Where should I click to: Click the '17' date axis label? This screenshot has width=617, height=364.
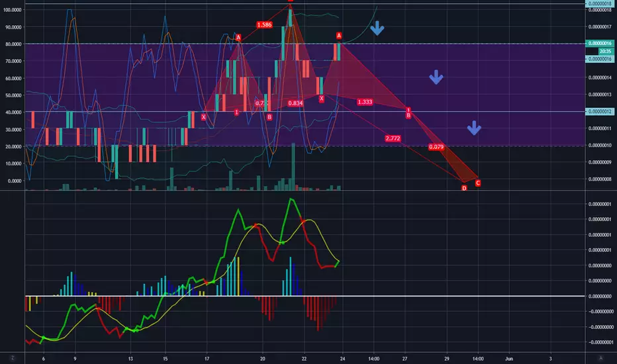[x=207, y=359]
